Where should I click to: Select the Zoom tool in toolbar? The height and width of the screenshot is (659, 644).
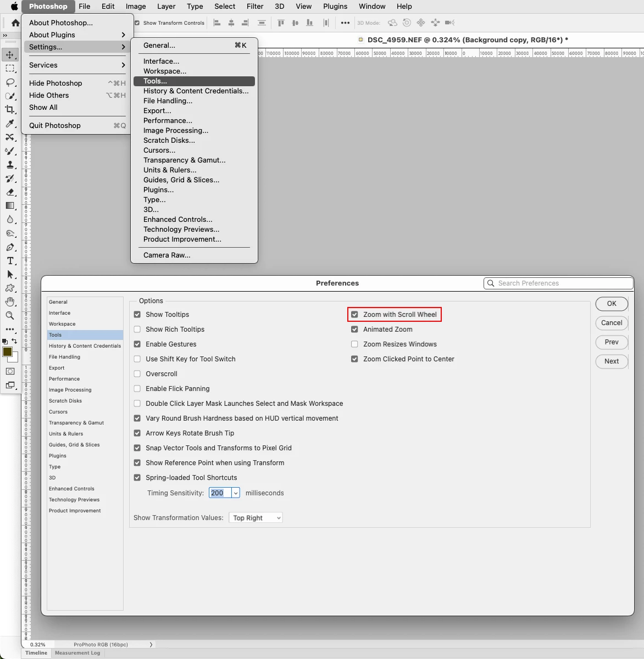pyautogui.click(x=10, y=316)
